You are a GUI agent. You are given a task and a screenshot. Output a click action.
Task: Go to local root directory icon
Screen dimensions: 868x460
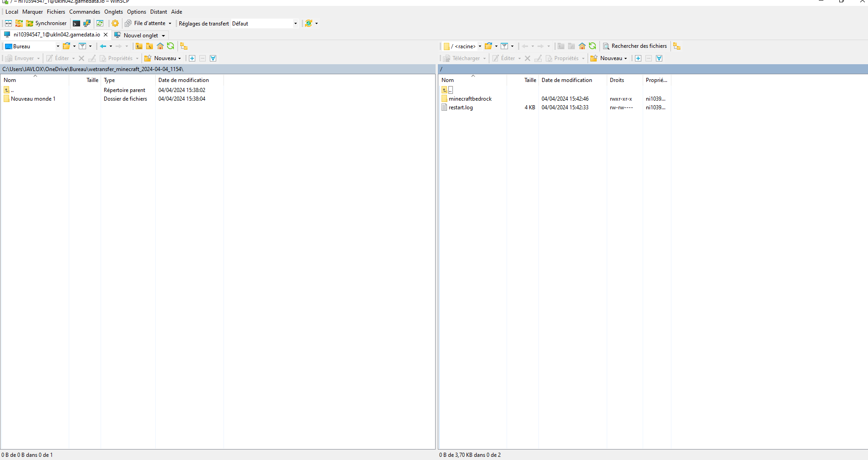149,46
